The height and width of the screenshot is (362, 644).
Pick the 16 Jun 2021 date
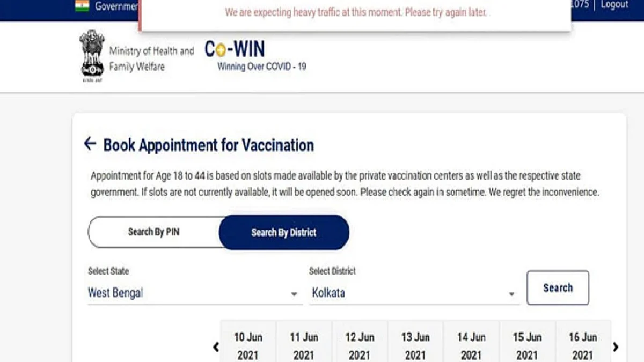coord(583,345)
